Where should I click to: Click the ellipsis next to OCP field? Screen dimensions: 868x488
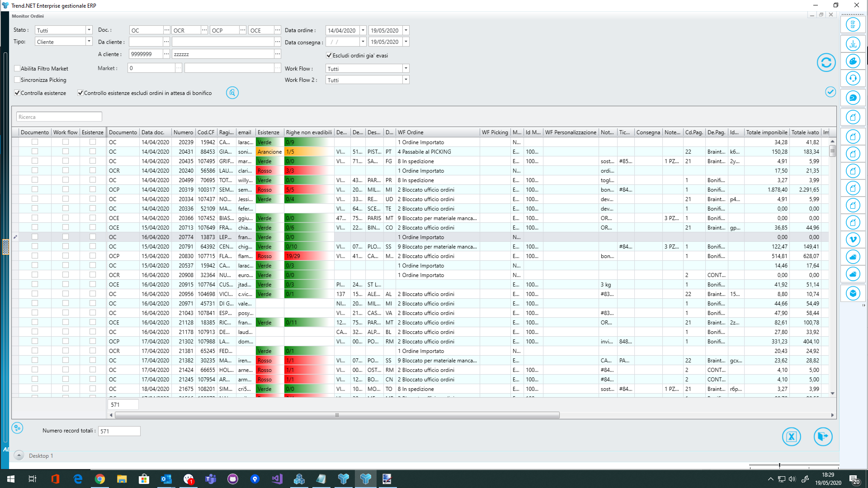[x=243, y=30]
